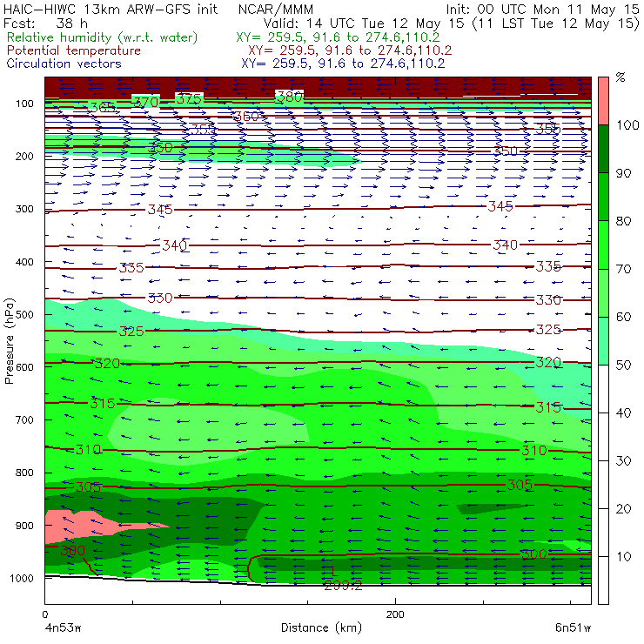The image size is (644, 644).
Task: Click the pressure axis label '1000'
Action: 22,578
